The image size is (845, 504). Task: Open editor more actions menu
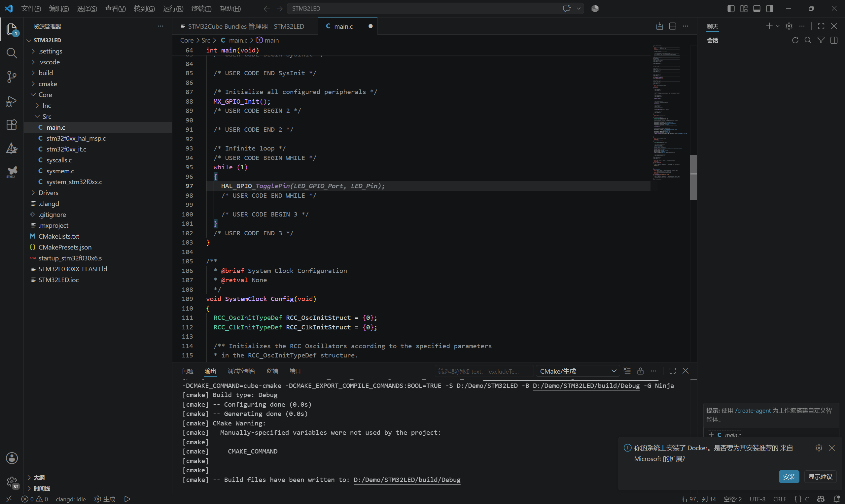685,26
